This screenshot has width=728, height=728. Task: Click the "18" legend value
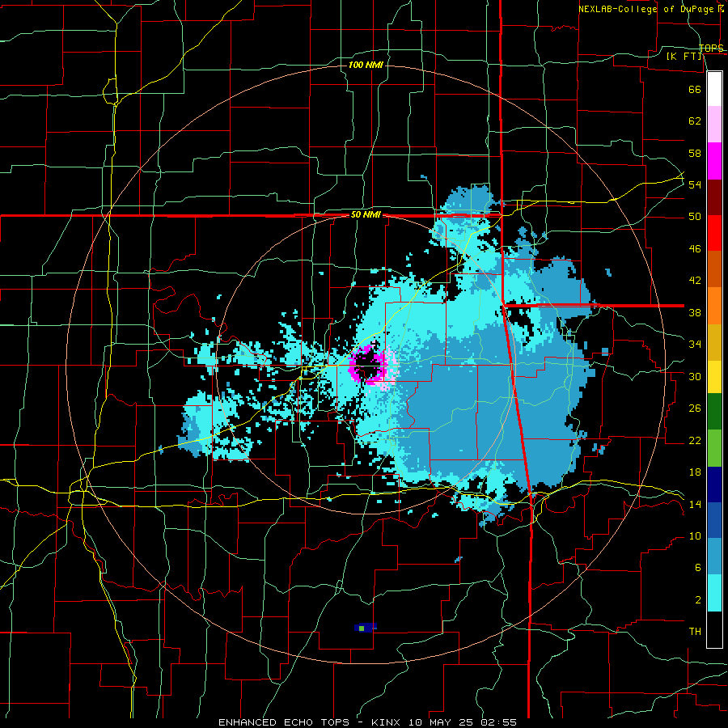pyautogui.click(x=695, y=472)
